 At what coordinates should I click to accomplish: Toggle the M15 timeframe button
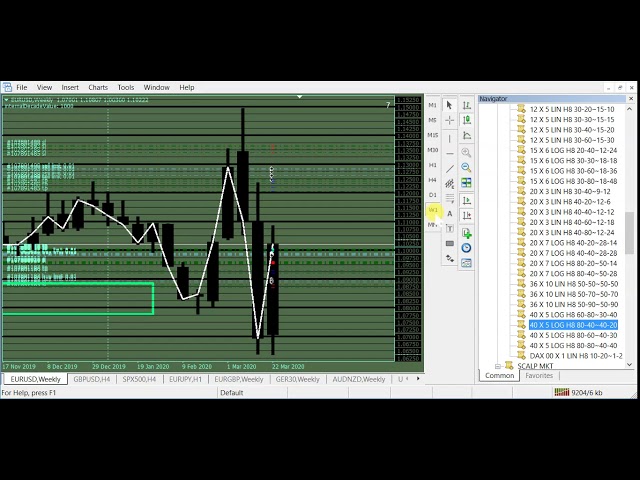tap(433, 135)
